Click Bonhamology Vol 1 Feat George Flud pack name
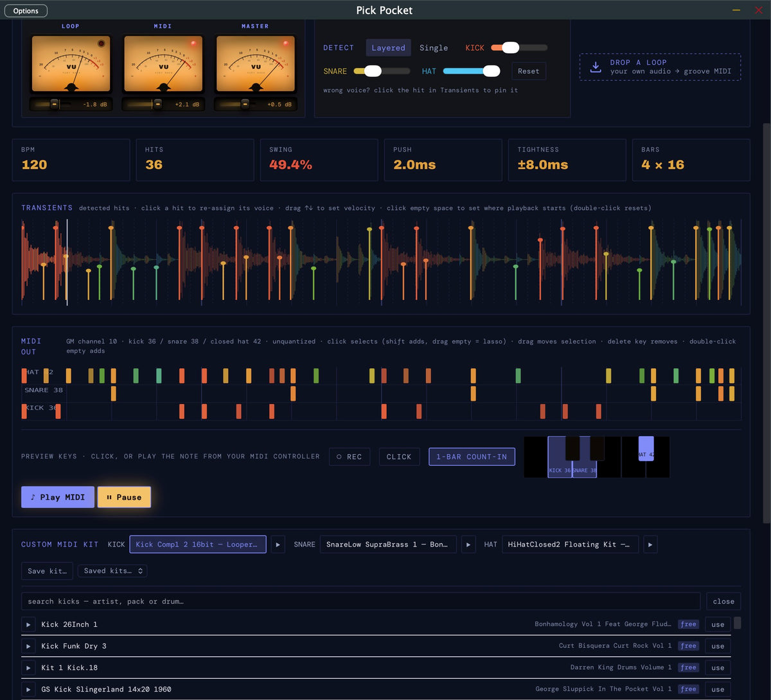The height and width of the screenshot is (700, 771). tap(603, 624)
